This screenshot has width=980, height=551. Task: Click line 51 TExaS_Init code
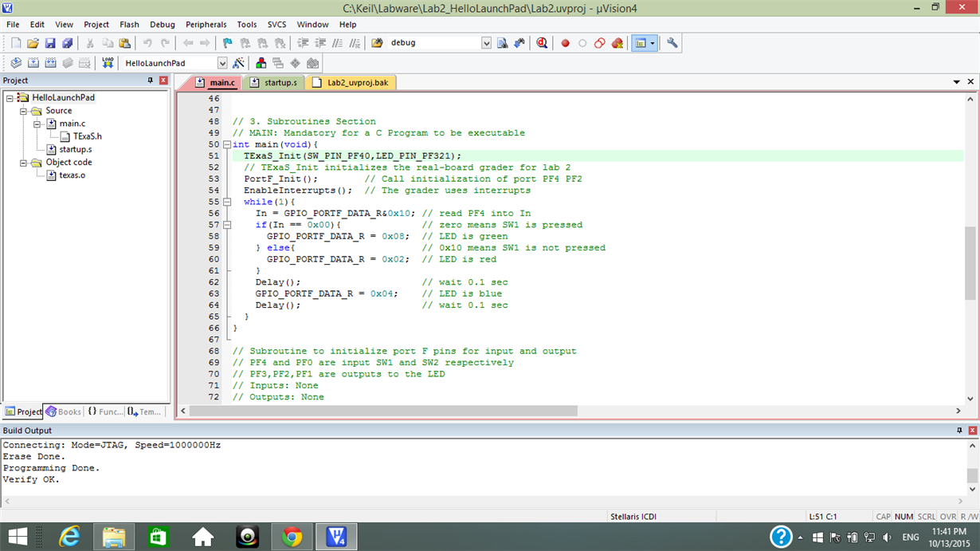(352, 156)
